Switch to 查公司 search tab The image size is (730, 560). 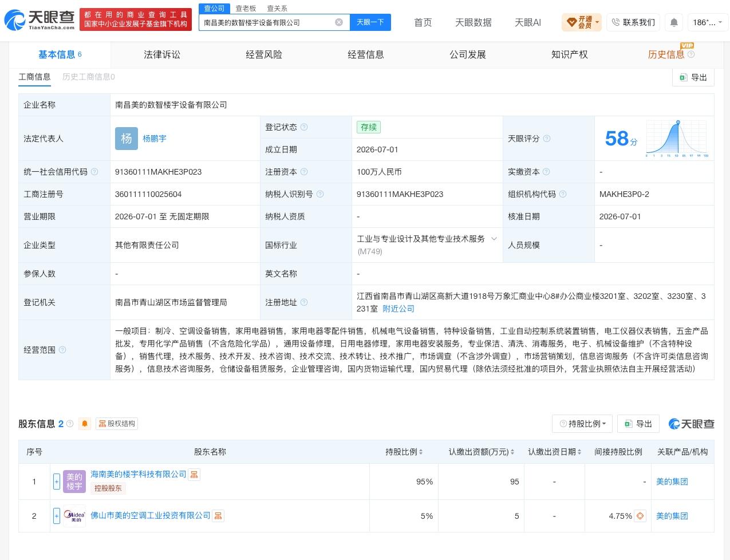tap(215, 8)
